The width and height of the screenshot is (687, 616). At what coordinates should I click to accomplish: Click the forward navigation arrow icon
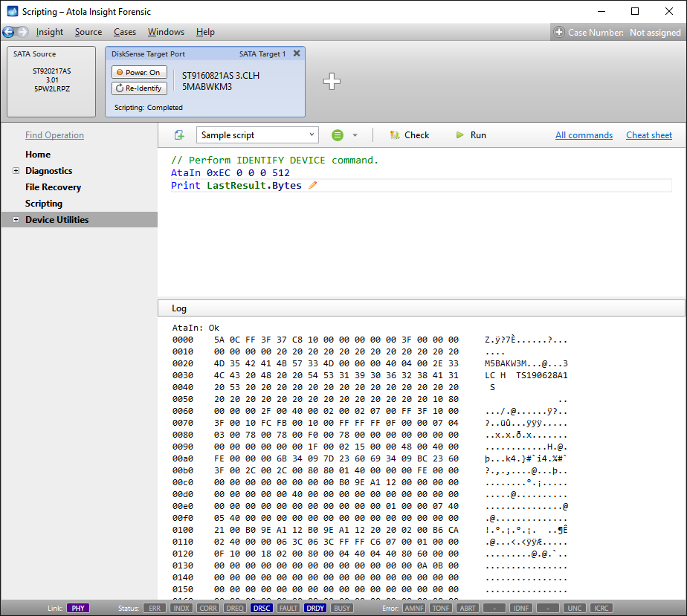[23, 32]
